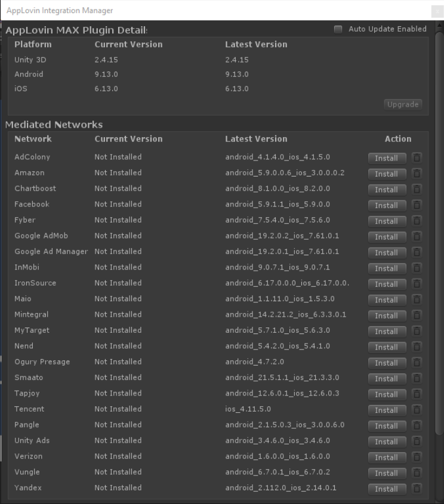Install the Mintegral adapter
444x504 pixels.
coord(387,316)
